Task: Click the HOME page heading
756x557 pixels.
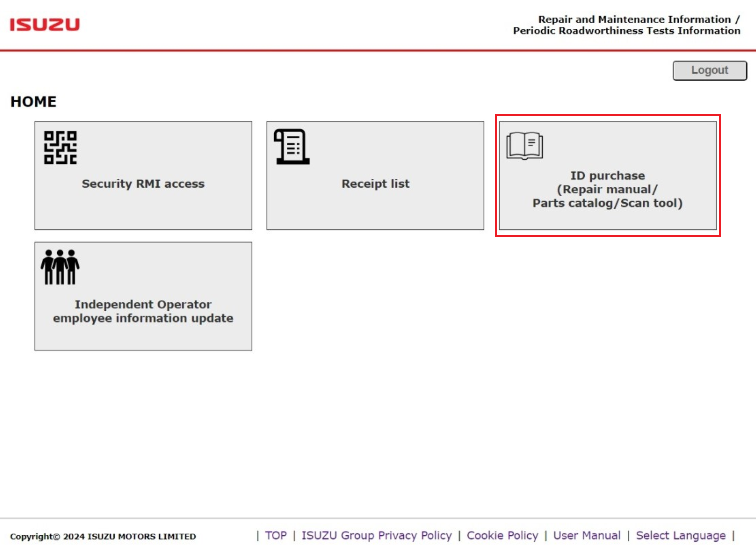Action: click(x=33, y=102)
